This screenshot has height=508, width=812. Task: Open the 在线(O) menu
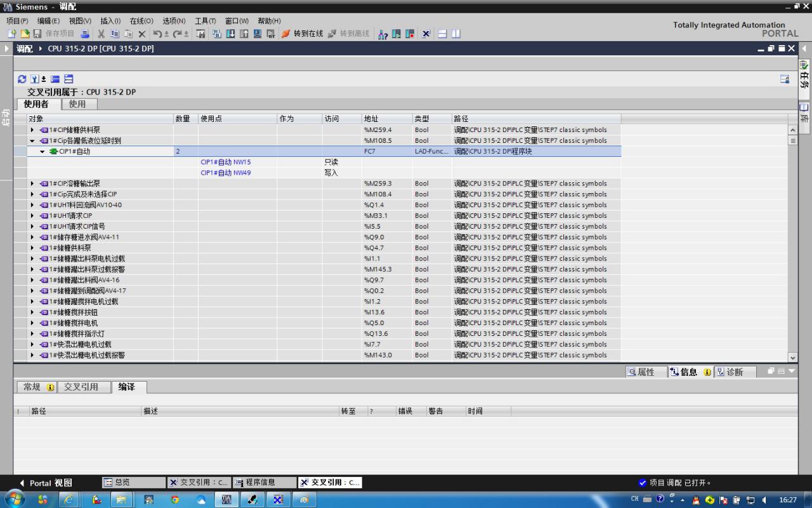[x=141, y=21]
